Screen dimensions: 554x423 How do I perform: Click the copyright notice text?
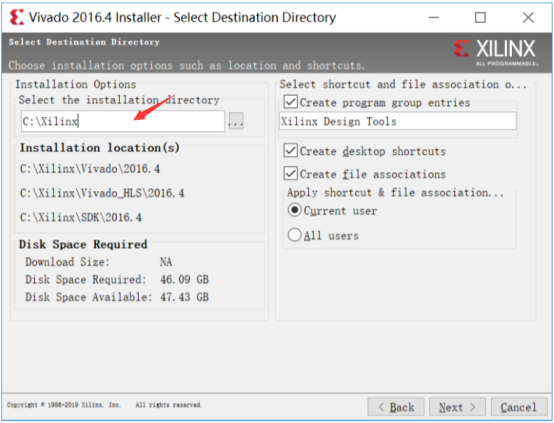(104, 405)
